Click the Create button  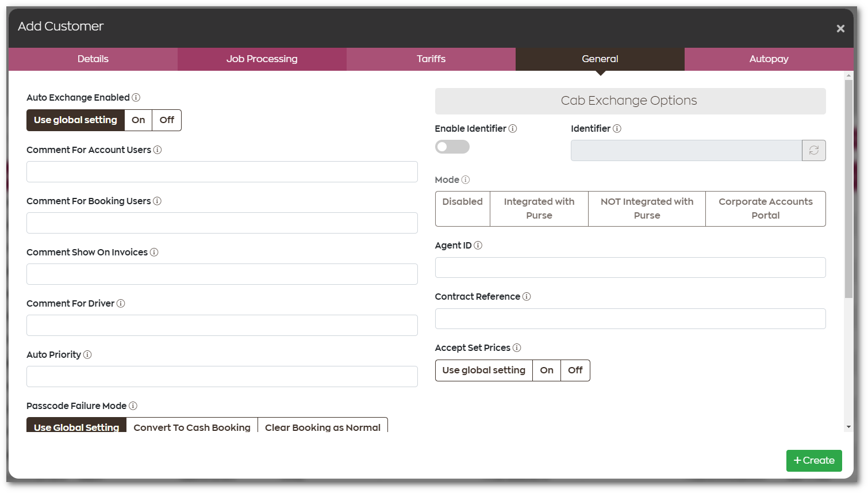814,460
